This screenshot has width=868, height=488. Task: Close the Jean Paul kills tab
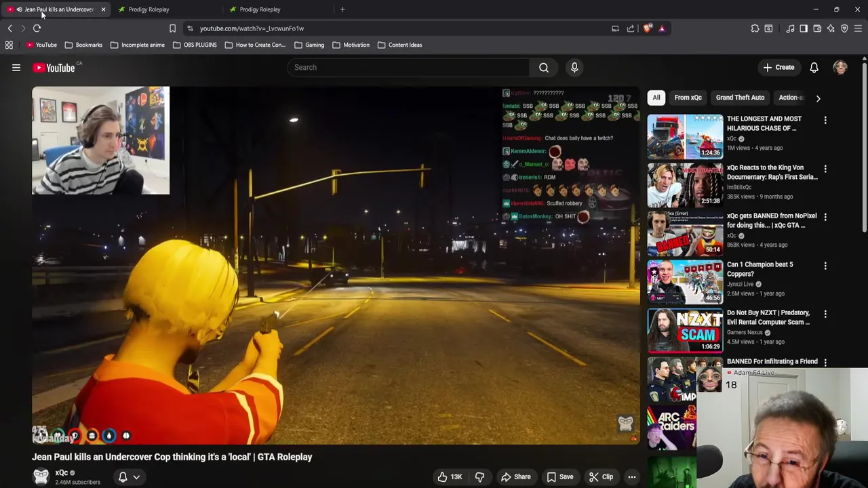pyautogui.click(x=103, y=9)
